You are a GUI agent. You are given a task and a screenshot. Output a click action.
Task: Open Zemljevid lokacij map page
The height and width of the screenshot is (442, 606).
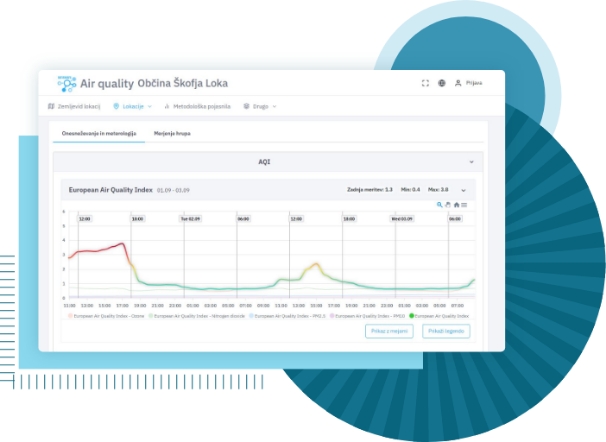pos(75,106)
